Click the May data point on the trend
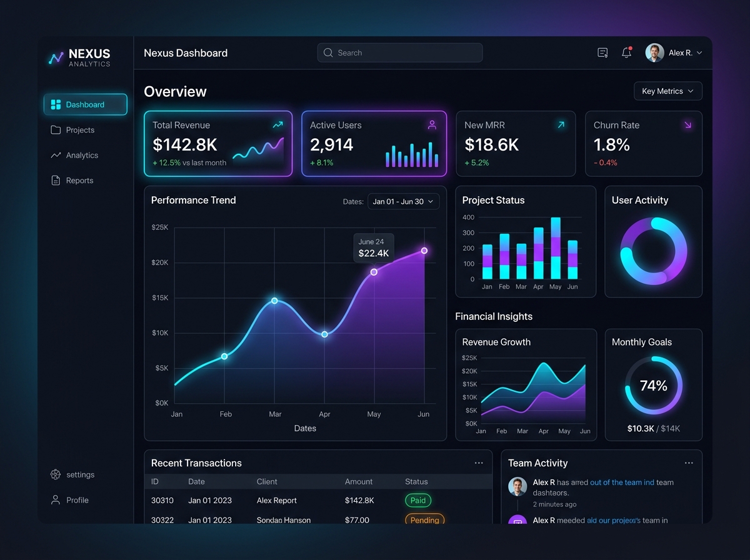 (x=374, y=272)
